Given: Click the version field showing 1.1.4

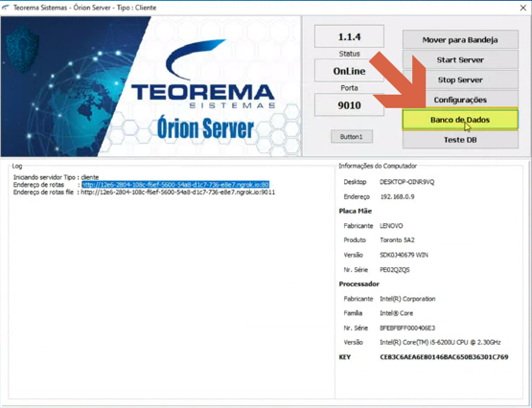Looking at the screenshot, I should click(349, 36).
